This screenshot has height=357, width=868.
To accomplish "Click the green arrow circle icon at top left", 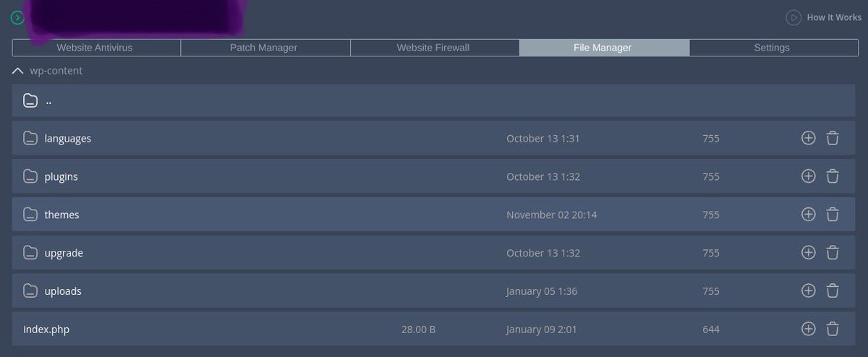I will coord(17,18).
